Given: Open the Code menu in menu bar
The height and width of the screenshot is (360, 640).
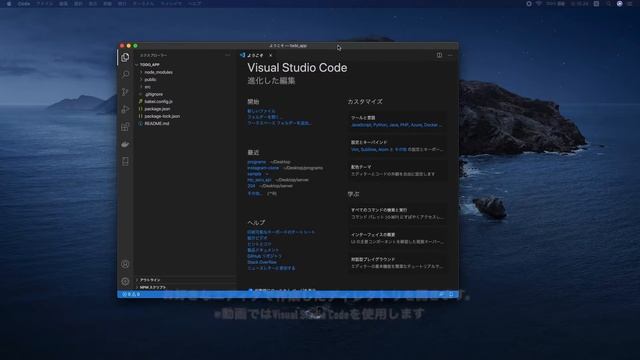Looking at the screenshot, I should (x=24, y=3).
